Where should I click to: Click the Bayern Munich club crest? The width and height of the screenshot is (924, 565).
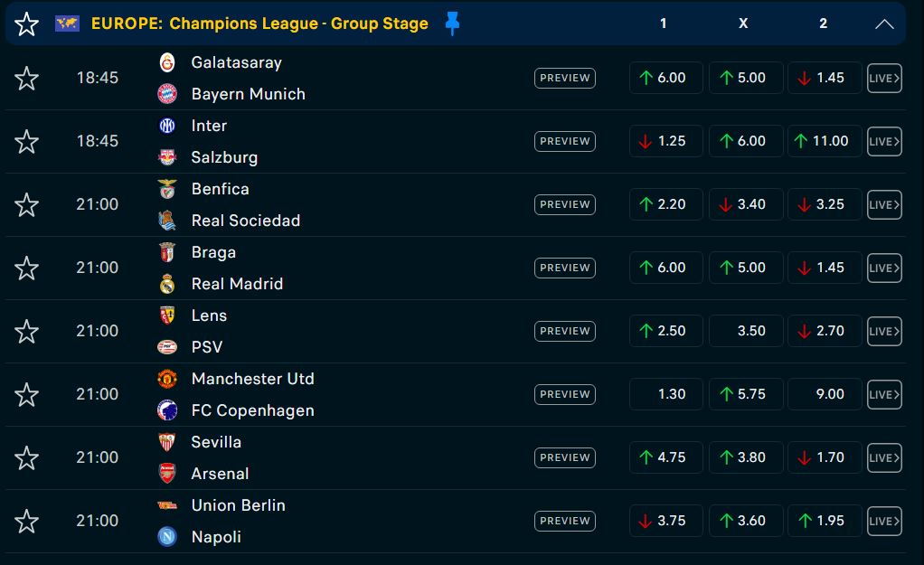point(167,94)
